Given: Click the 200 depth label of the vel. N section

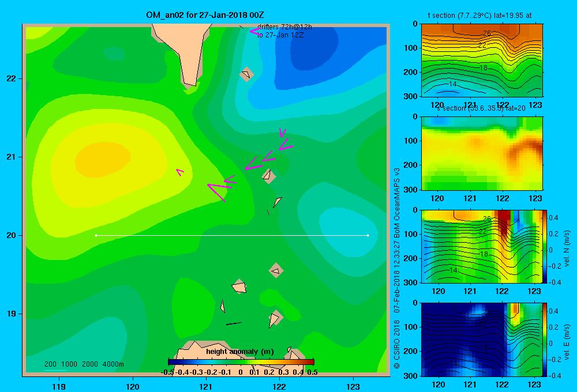Looking at the screenshot, I should click(x=410, y=258).
